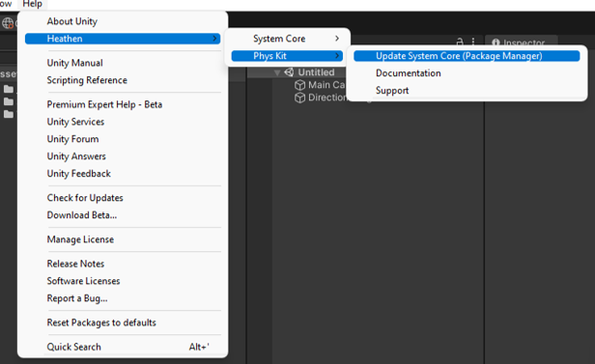This screenshot has width=595, height=364.
Task: Open Software Licenses entry
Action: [83, 281]
